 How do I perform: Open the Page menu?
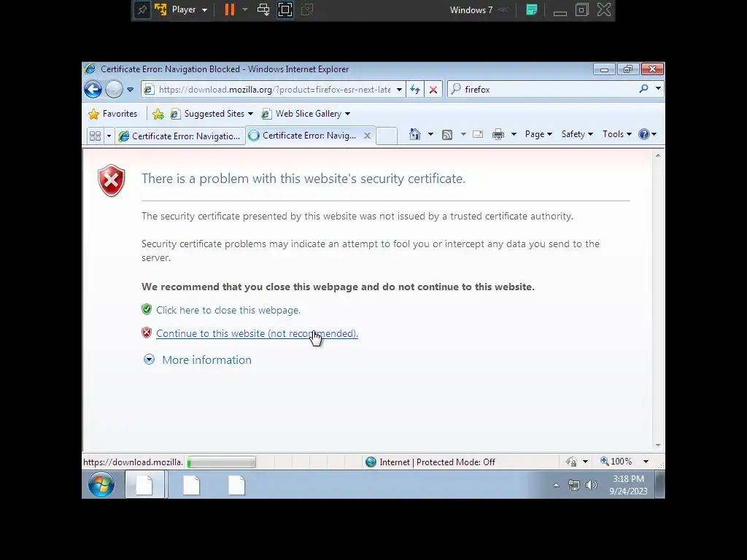click(x=538, y=134)
